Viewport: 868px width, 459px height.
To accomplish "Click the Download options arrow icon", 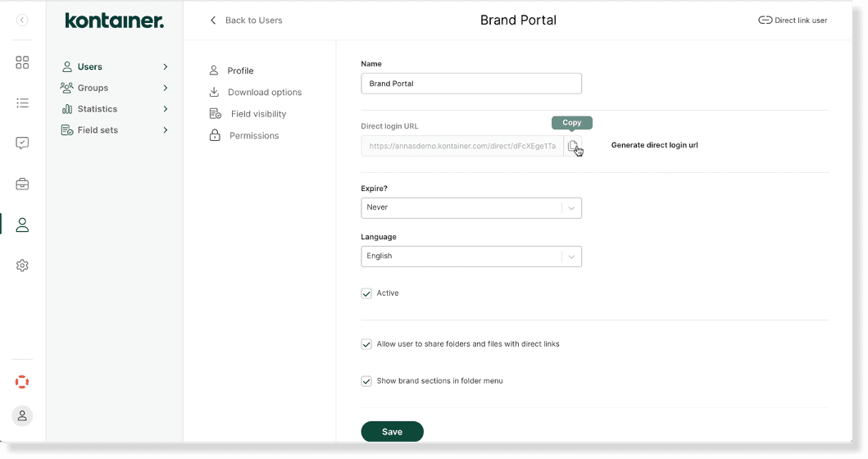I will click(x=214, y=92).
